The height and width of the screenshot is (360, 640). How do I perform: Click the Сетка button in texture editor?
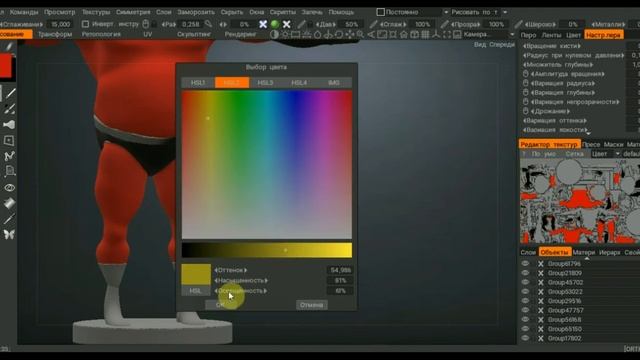[x=574, y=154]
